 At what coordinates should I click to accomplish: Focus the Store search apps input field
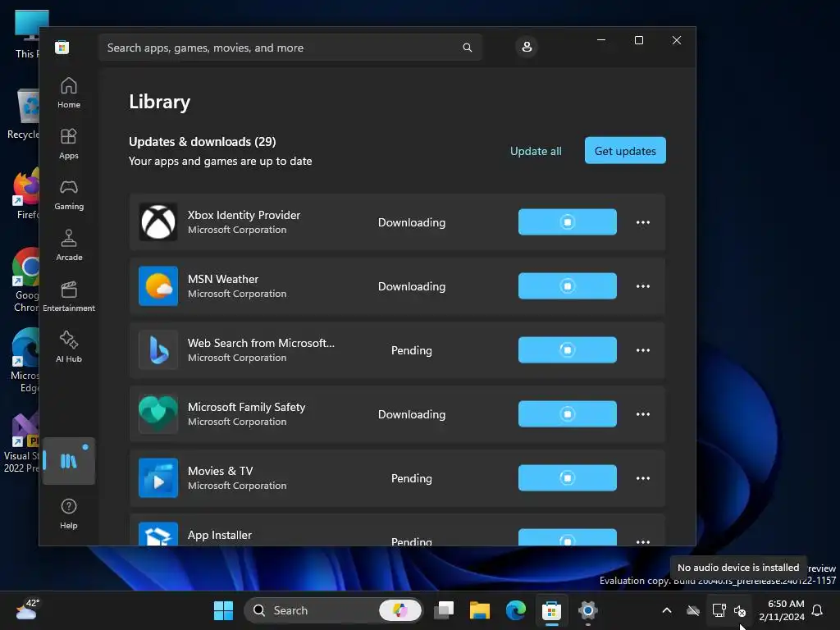[290, 48]
